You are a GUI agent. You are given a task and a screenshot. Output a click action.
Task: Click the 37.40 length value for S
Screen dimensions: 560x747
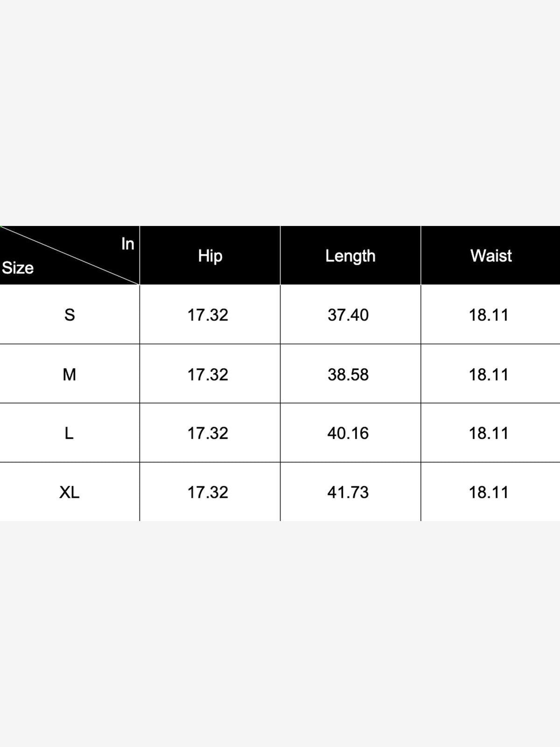pyautogui.click(x=348, y=315)
